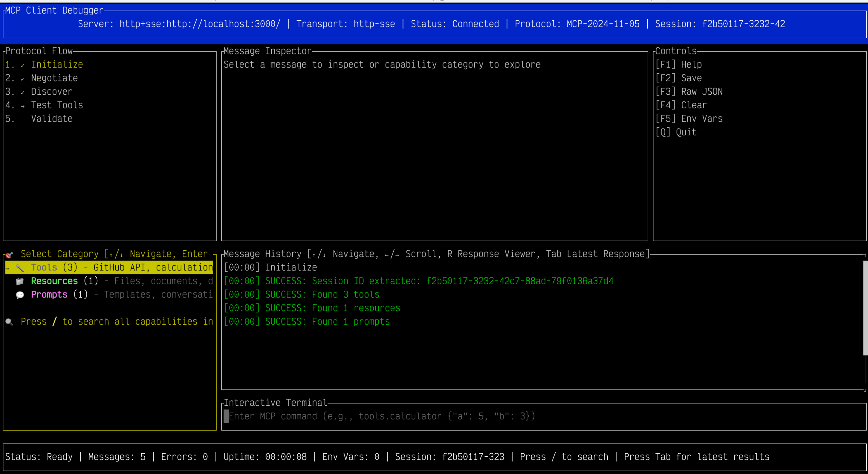Viewport: 868px width, 474px height.
Task: Select the Negotiate protocol step
Action: [x=54, y=78]
